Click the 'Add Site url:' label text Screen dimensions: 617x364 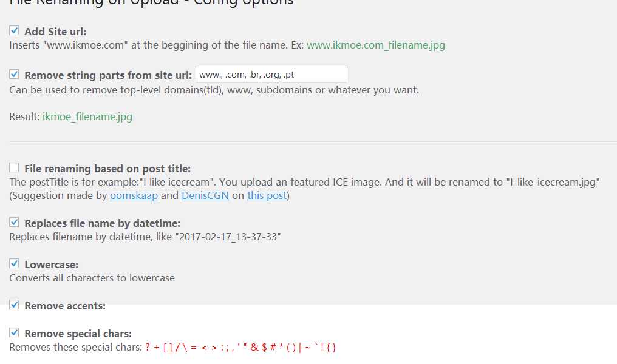click(x=55, y=32)
